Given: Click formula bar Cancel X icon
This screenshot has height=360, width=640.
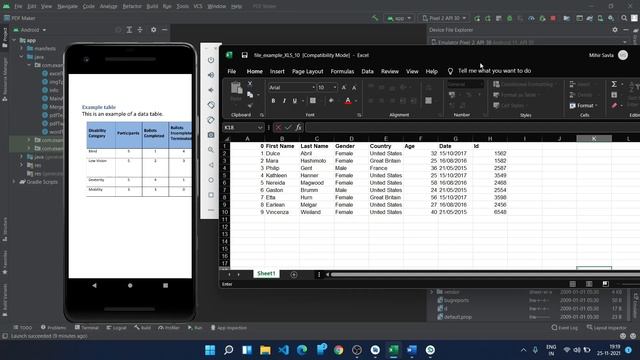Looking at the screenshot, I should point(278,127).
